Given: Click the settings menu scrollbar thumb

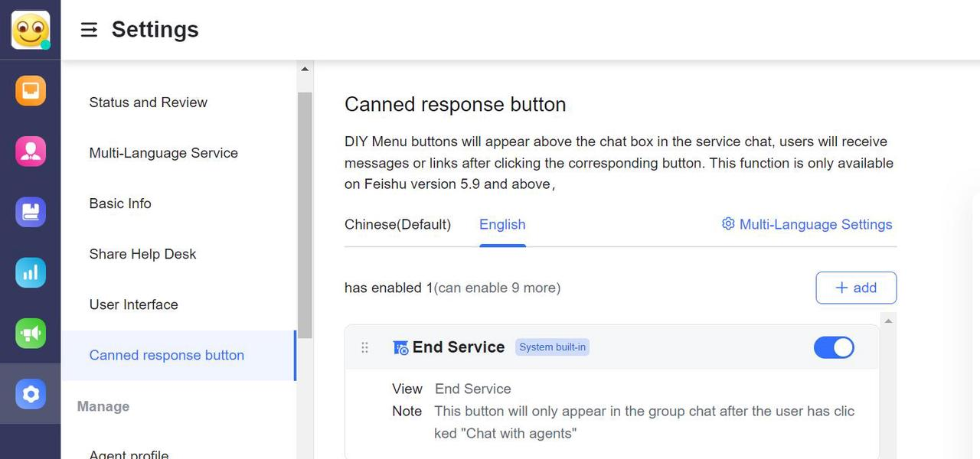Looking at the screenshot, I should [305, 215].
